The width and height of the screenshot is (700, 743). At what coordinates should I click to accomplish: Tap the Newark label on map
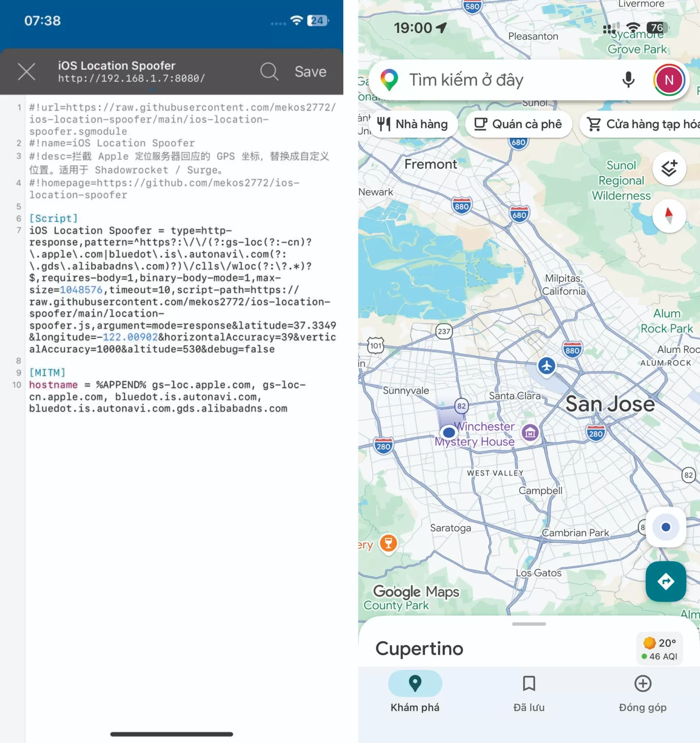(376, 192)
